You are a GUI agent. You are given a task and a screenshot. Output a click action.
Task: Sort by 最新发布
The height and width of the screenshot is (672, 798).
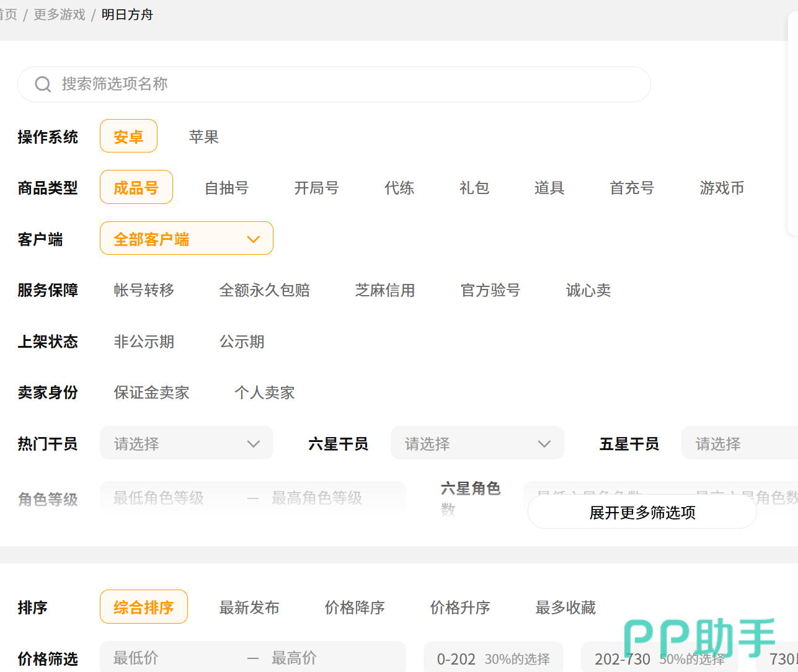tap(249, 608)
